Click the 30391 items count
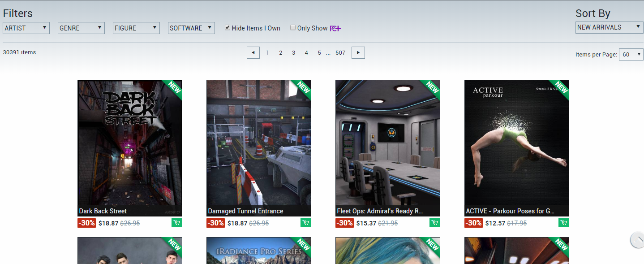Viewport: 644px width, 264px height. (19, 52)
